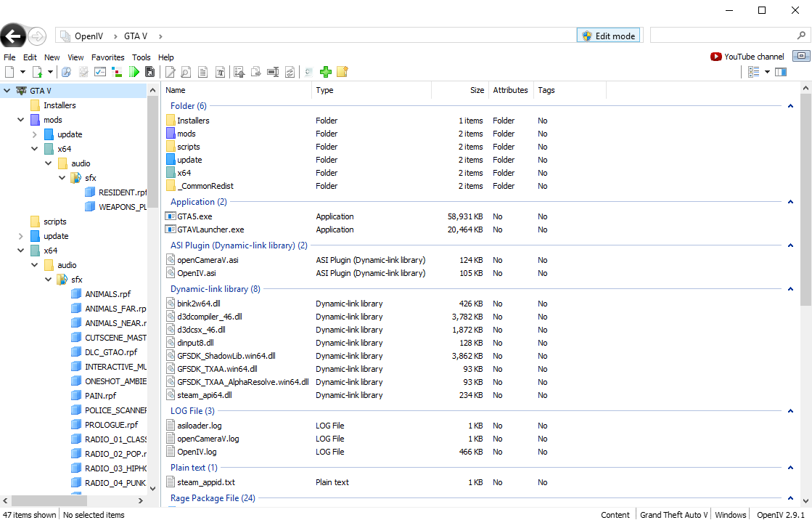812x520 pixels.
Task: Toggle the Edit mode button
Action: tap(608, 36)
